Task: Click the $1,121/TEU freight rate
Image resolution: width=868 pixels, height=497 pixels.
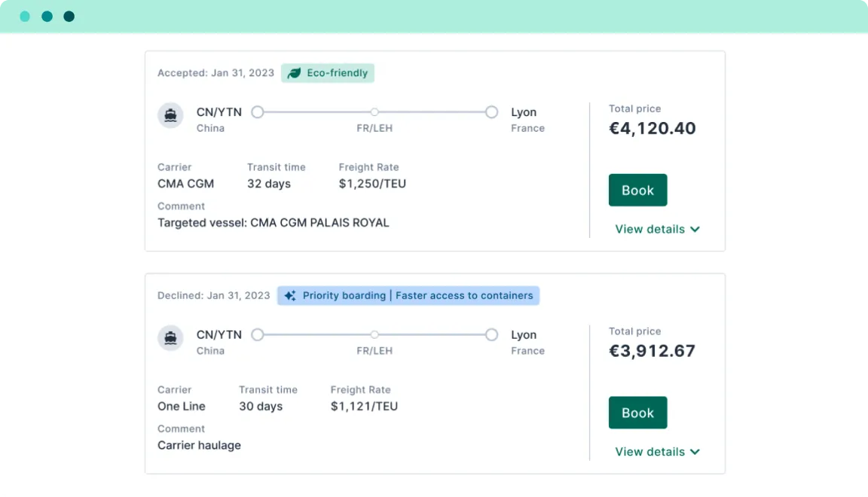Action: pyautogui.click(x=364, y=406)
